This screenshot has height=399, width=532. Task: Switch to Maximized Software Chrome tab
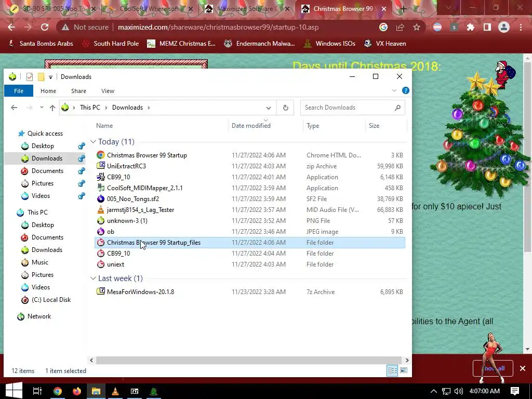248,9
